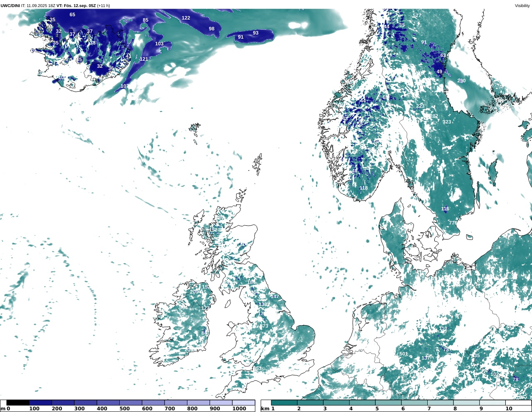Click the '500' tick on the meter legend

point(124,409)
